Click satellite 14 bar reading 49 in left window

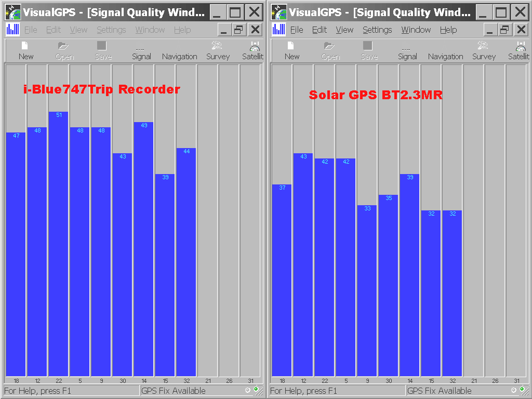pos(143,249)
